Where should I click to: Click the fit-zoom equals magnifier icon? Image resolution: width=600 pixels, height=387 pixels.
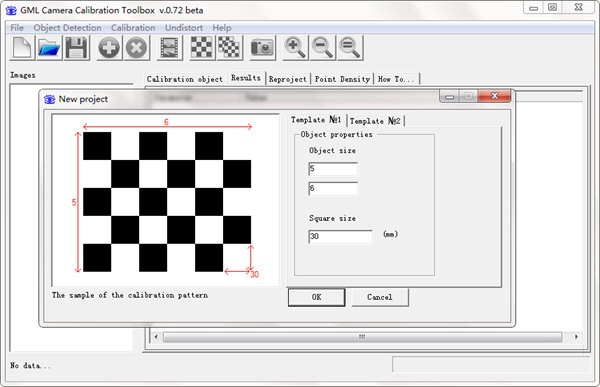(350, 48)
